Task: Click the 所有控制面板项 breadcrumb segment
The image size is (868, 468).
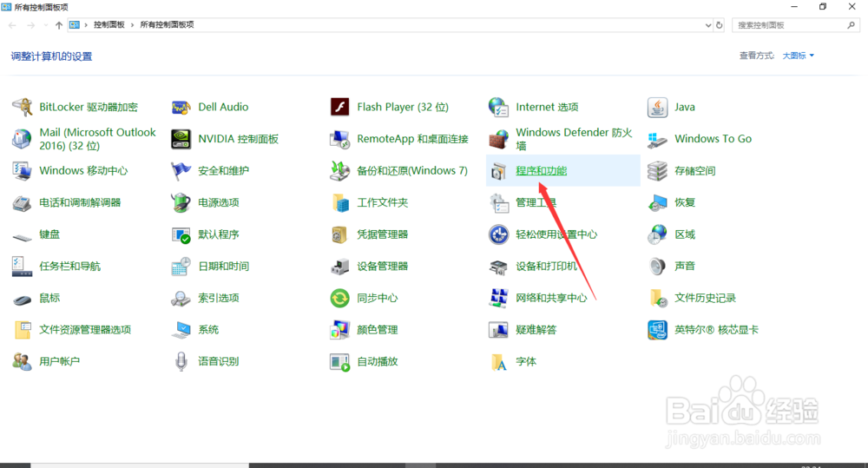Action: point(167,25)
